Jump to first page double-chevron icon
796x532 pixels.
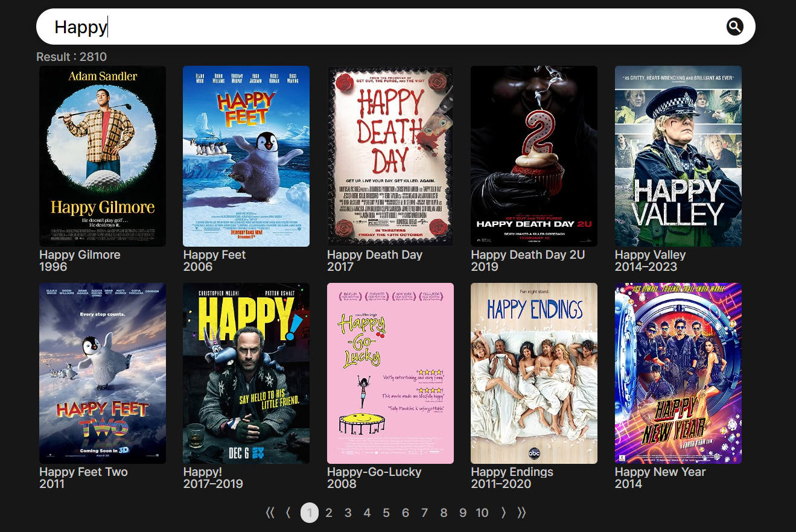270,513
